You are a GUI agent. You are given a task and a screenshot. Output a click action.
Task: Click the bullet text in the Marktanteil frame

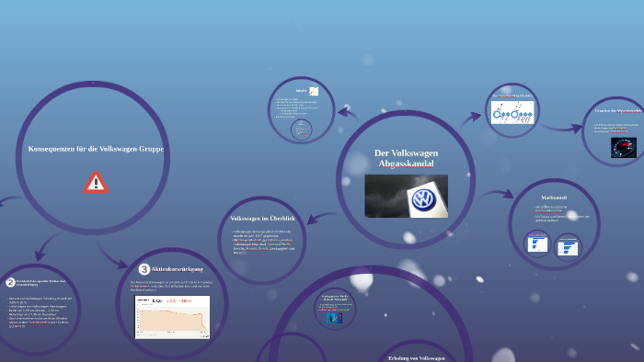pos(562,213)
